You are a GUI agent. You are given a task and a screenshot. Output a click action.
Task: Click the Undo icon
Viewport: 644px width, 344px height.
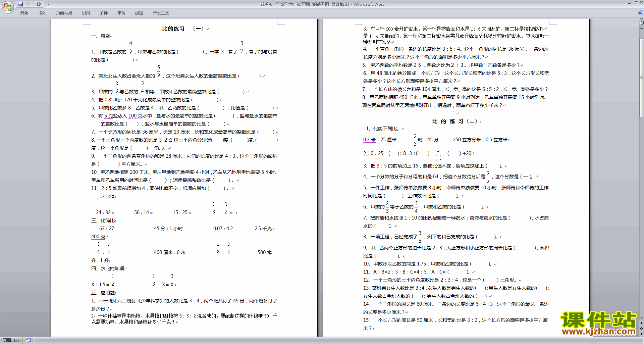28,4
